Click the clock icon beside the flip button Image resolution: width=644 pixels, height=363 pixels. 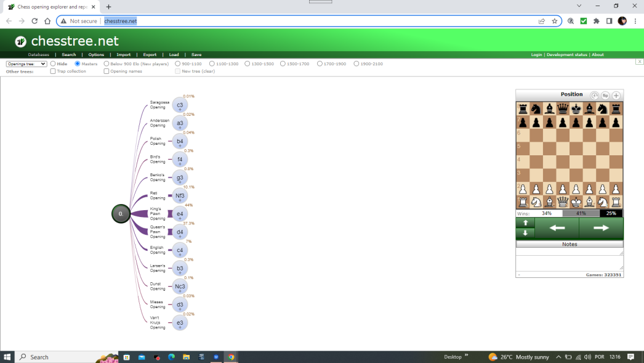tap(594, 96)
